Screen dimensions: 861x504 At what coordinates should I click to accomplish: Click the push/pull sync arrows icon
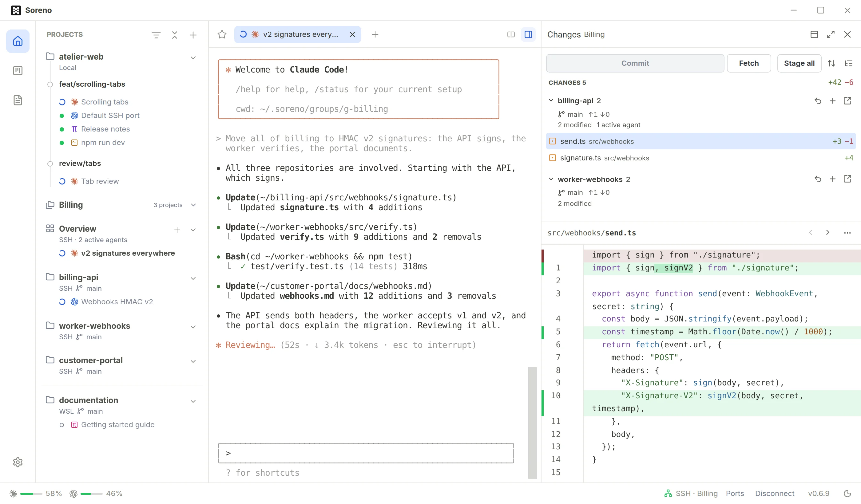pos(831,63)
